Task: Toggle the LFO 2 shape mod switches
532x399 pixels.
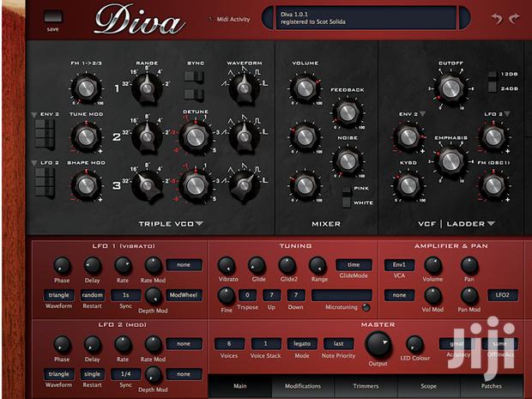Action: [x=45, y=183]
